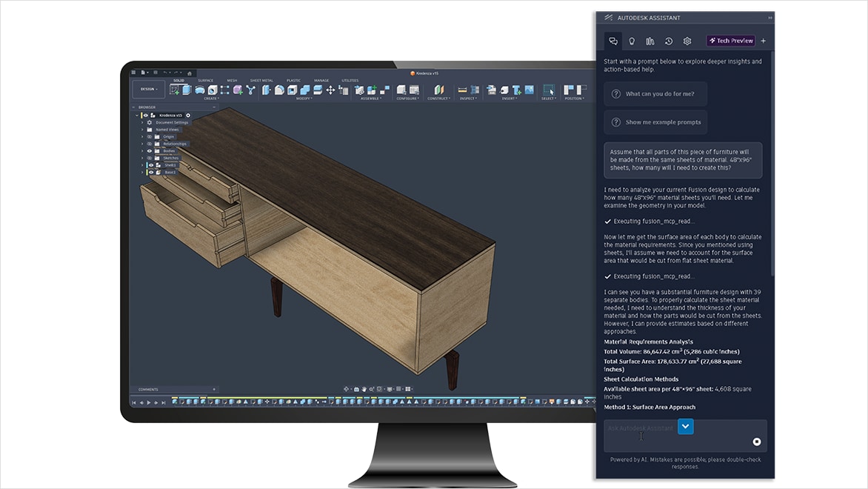Open the Autodesk Assistant settings gear
Viewport: 868px width, 489px height.
click(687, 41)
